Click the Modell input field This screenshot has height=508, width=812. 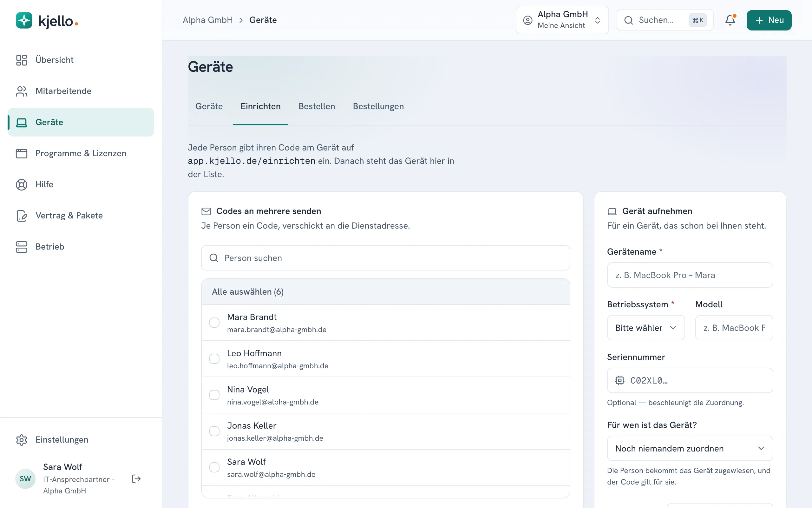[x=734, y=328]
